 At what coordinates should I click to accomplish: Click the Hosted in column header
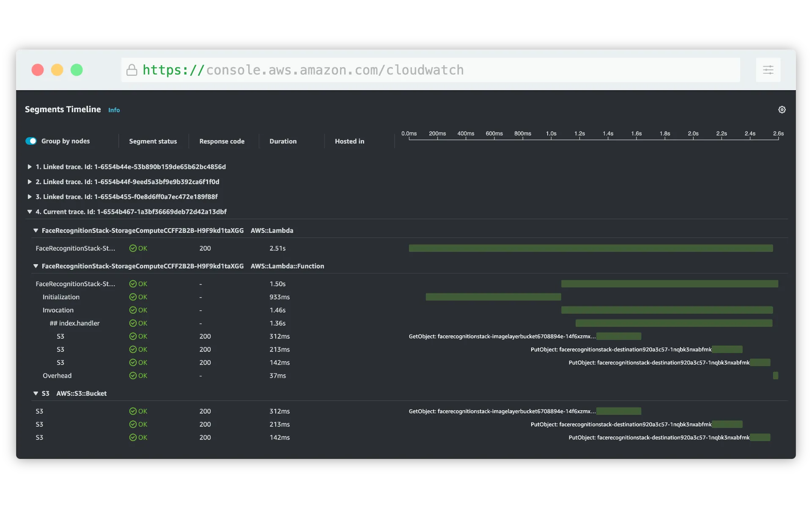pos(349,141)
